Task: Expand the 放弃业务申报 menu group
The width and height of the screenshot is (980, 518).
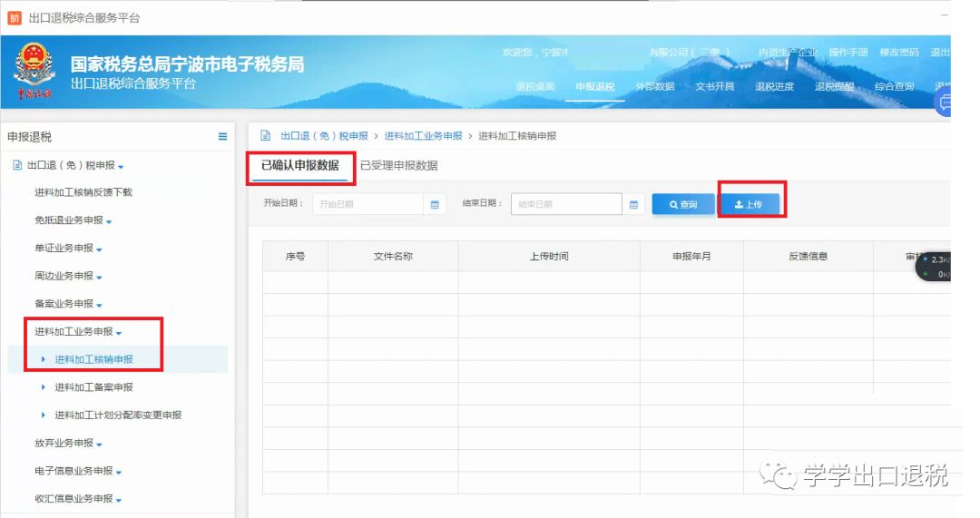Action: pos(100,445)
